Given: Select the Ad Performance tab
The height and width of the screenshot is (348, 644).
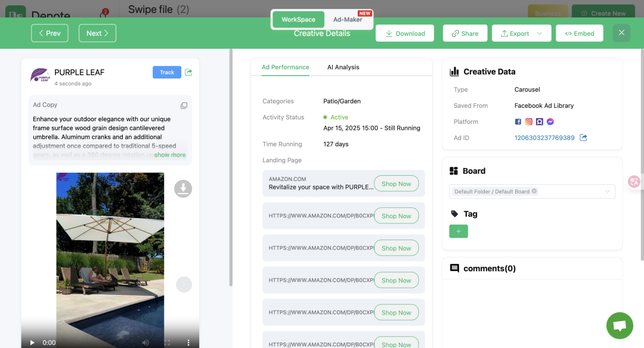Looking at the screenshot, I should pyautogui.click(x=286, y=67).
